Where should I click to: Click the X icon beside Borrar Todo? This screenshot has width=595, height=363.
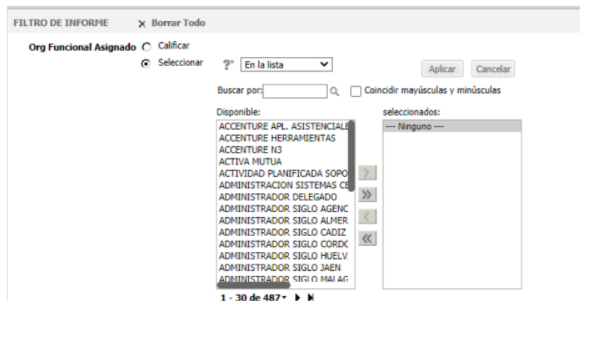(x=142, y=24)
